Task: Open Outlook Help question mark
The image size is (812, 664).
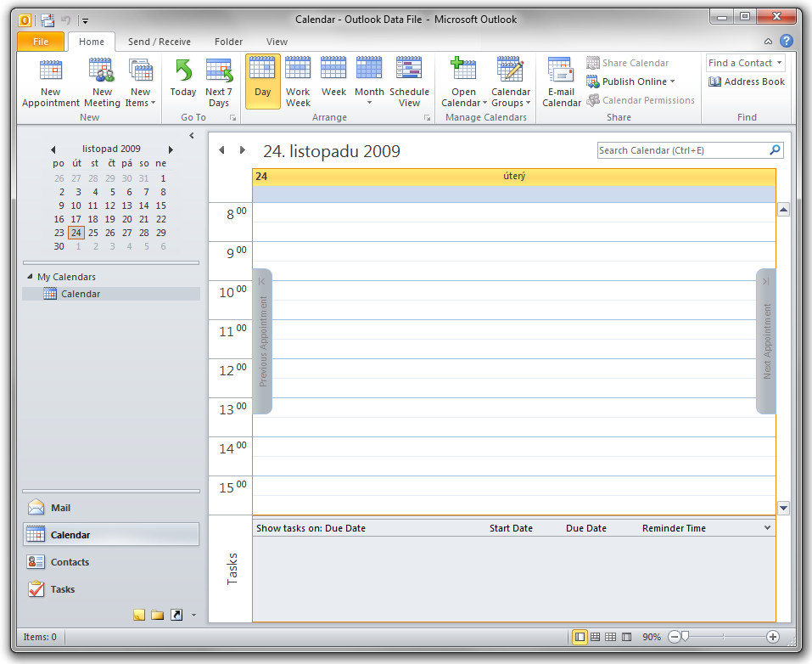Action: [786, 41]
